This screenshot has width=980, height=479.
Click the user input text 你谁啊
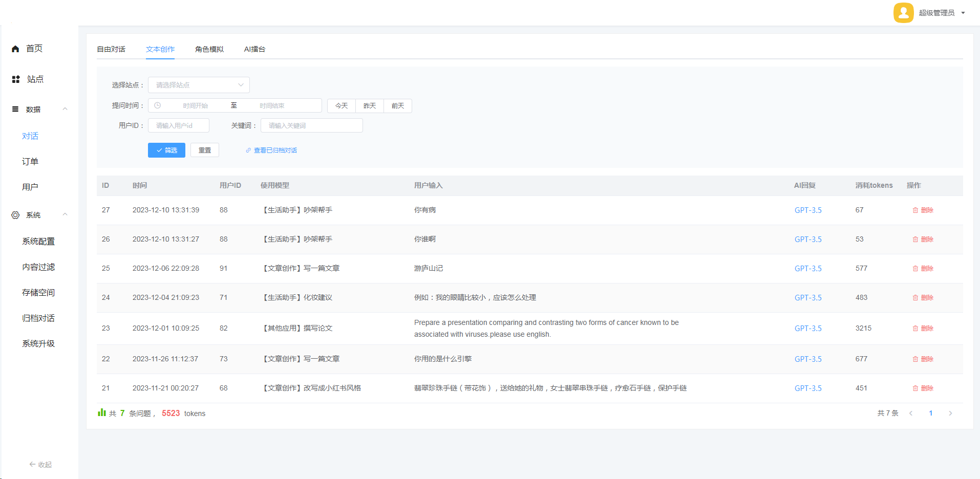425,239
